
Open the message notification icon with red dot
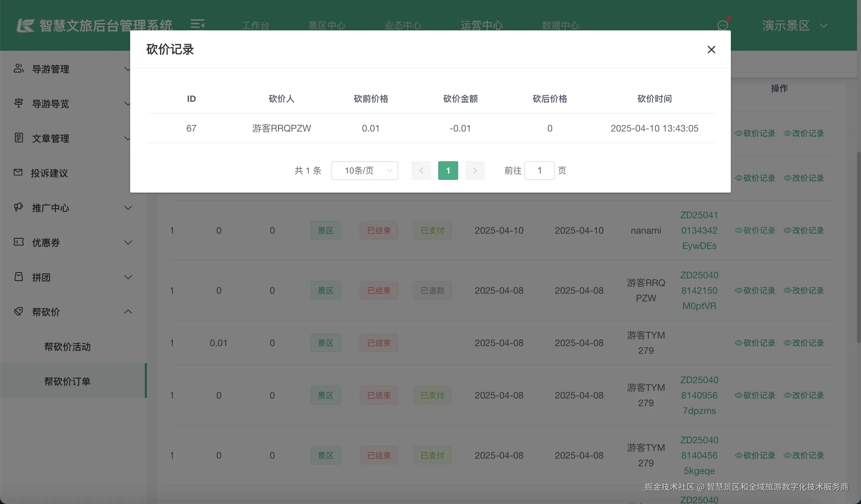click(x=723, y=25)
